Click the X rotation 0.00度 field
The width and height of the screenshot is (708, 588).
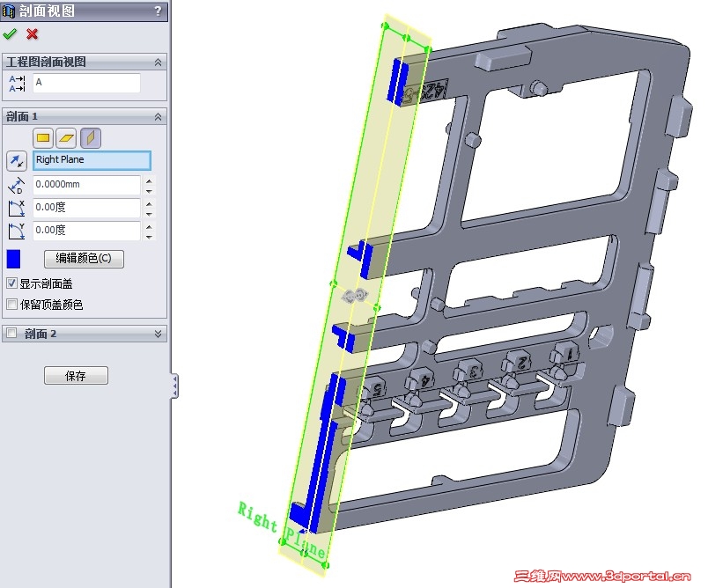86,208
